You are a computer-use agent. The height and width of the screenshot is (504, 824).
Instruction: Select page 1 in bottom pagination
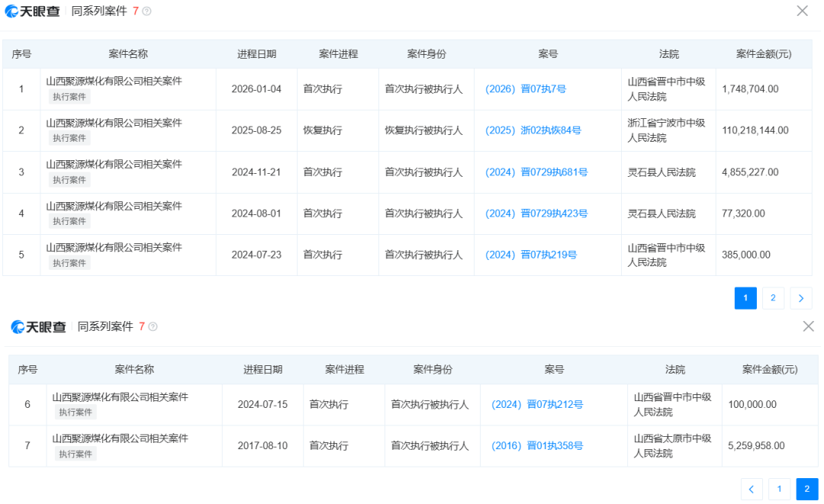click(779, 489)
